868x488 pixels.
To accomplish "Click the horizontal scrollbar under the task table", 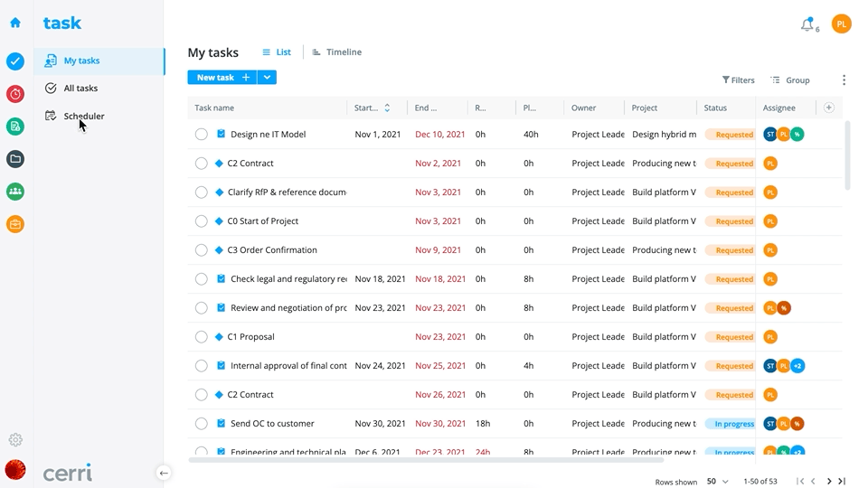I will [x=426, y=460].
